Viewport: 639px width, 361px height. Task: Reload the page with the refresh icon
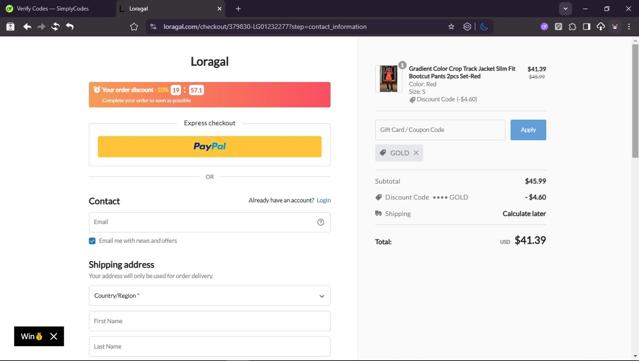55,26
